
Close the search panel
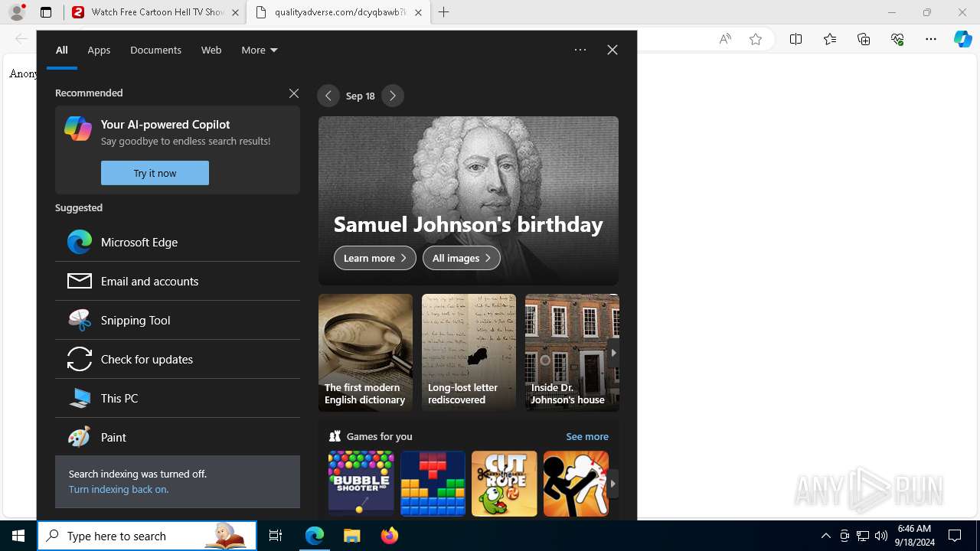click(x=612, y=50)
